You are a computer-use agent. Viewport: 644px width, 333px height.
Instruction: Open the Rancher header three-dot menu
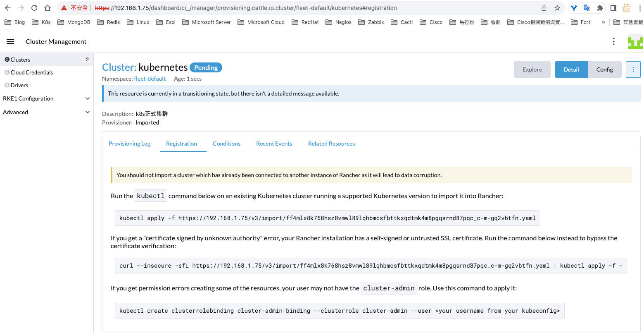(614, 41)
